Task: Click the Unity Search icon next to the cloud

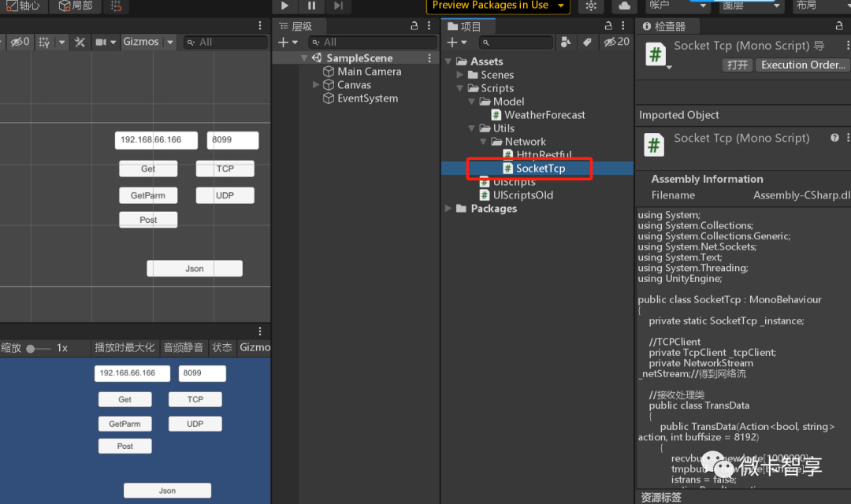Action: click(591, 6)
